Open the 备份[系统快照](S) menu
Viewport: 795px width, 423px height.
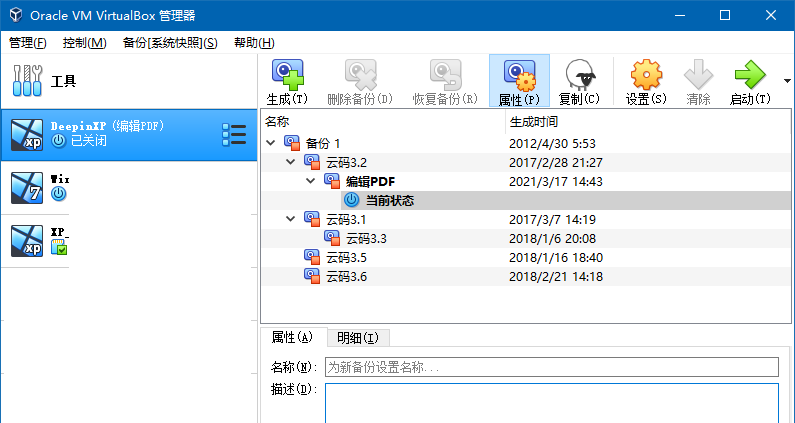pos(170,43)
